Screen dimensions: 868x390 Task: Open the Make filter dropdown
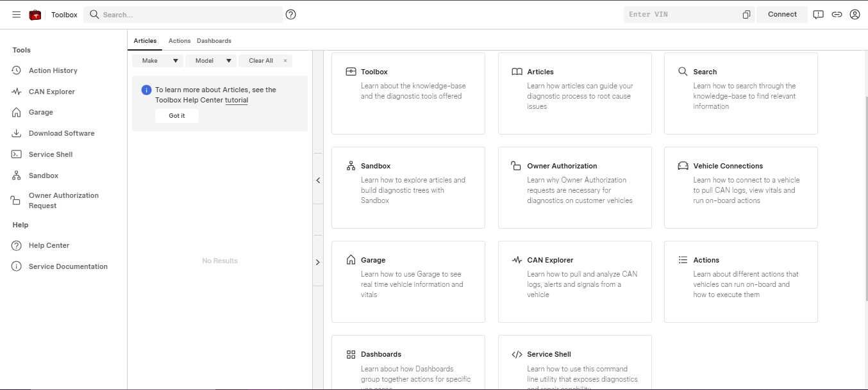coord(158,61)
